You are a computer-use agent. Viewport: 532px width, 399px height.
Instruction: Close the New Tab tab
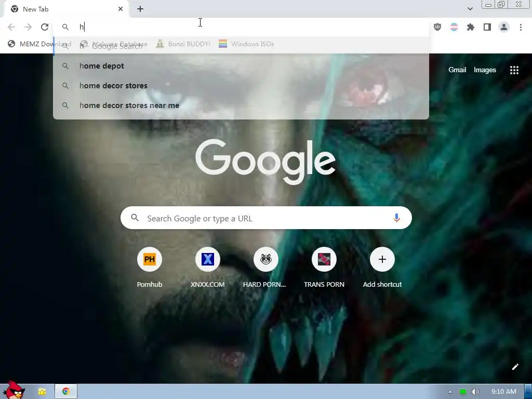(121, 9)
